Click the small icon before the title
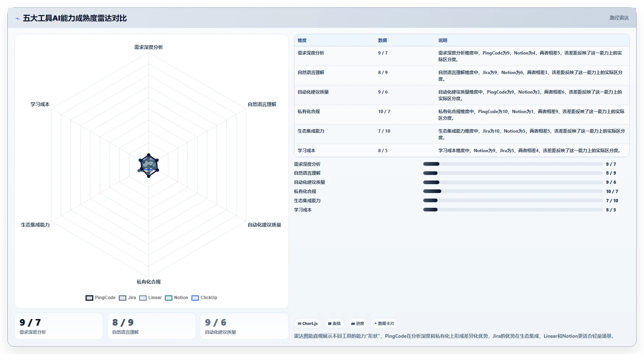This screenshot has width=644, height=354. [17, 18]
